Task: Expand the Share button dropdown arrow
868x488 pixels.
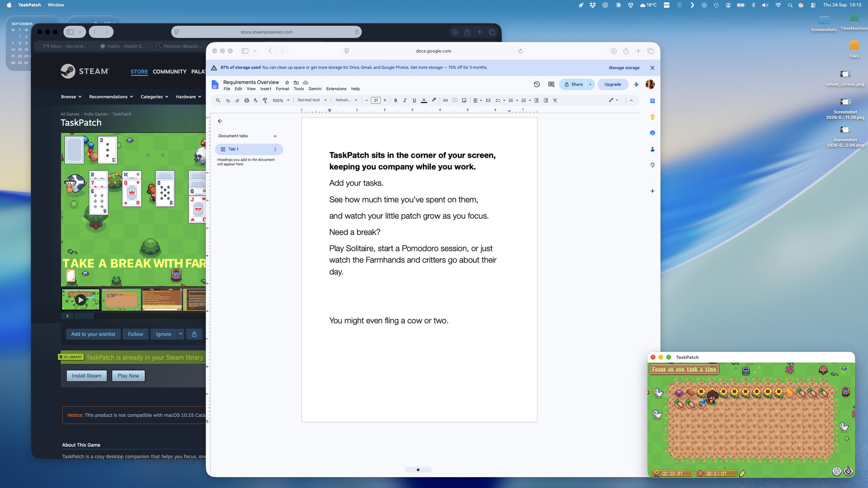Action: click(590, 84)
